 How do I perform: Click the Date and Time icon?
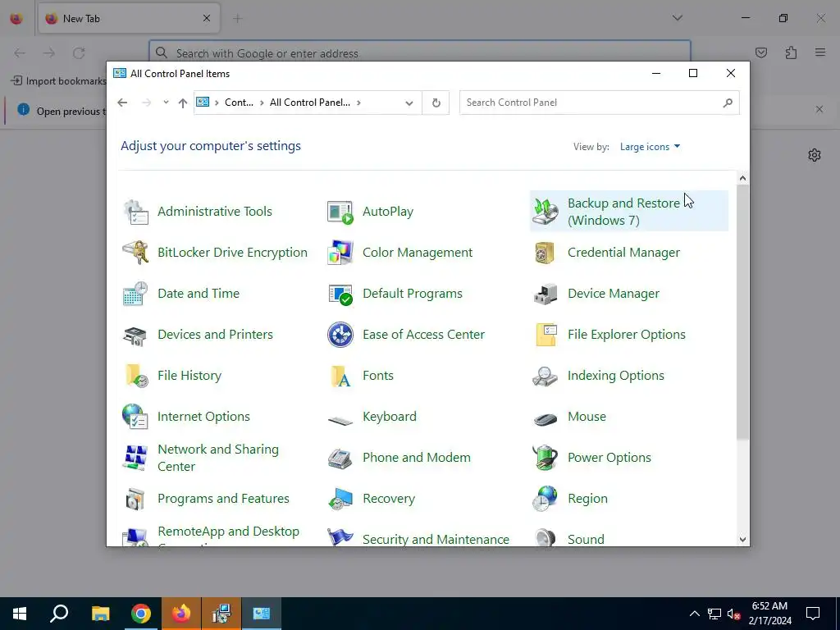135,294
